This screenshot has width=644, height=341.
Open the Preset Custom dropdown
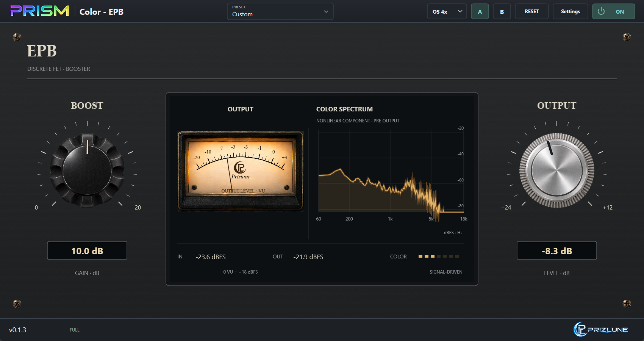280,11
